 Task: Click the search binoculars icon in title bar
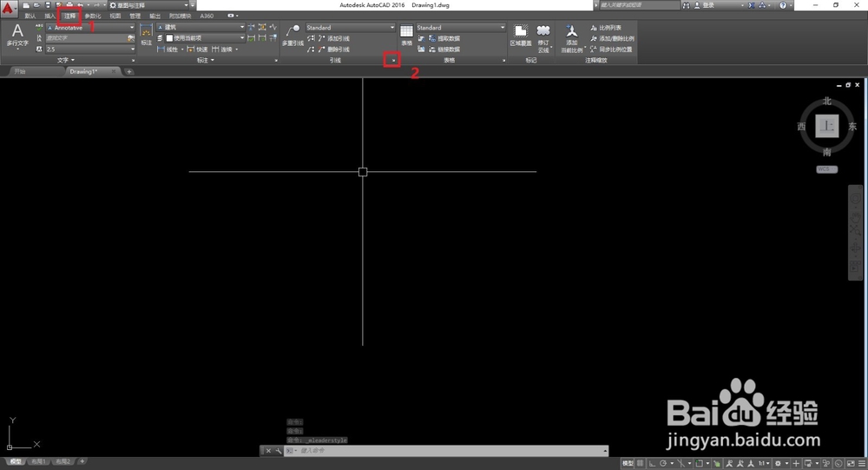[687, 5]
